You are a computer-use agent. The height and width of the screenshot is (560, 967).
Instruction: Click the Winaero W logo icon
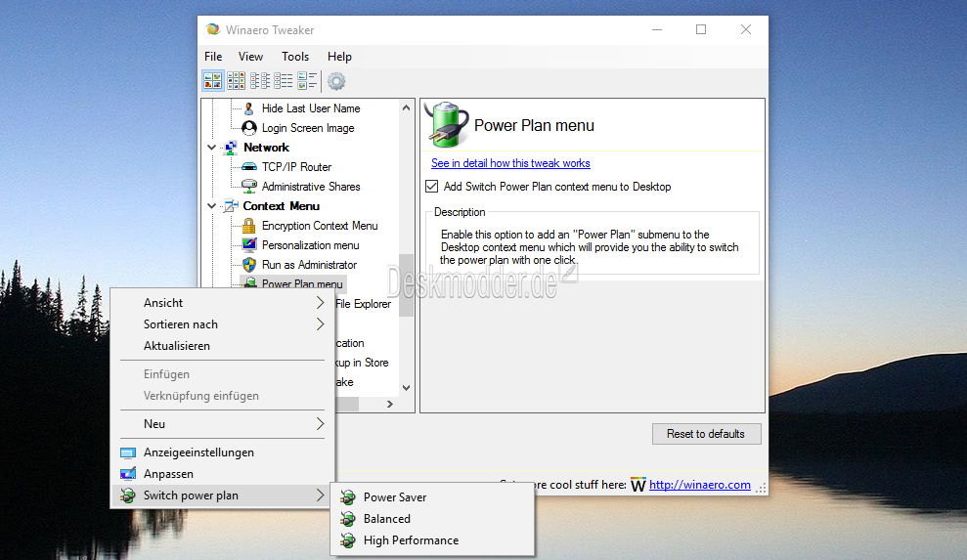click(638, 486)
